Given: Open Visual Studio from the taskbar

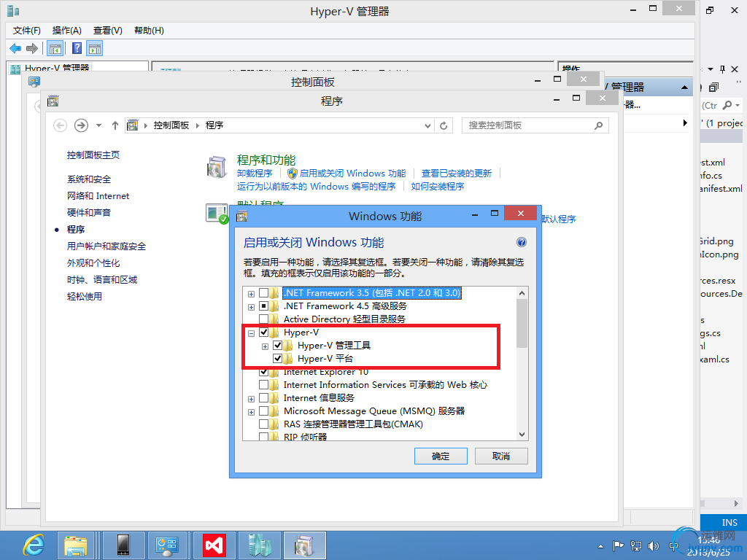Looking at the screenshot, I should pos(214,545).
